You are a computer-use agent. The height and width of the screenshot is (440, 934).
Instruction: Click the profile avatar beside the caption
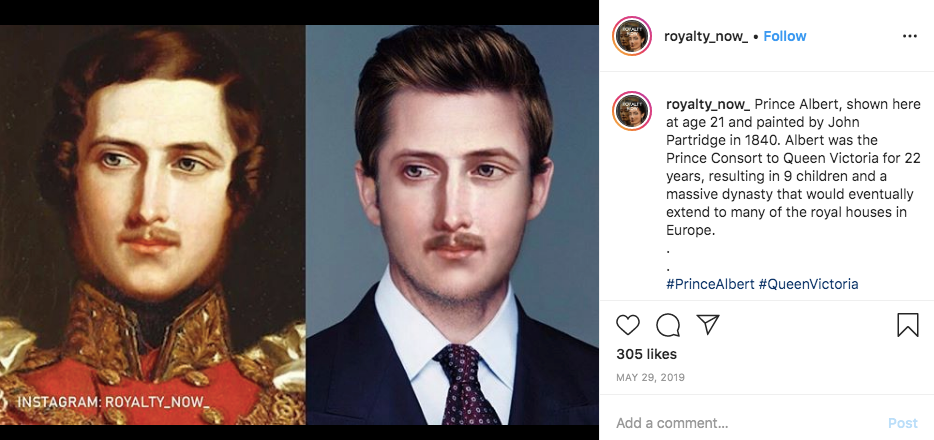pos(632,110)
